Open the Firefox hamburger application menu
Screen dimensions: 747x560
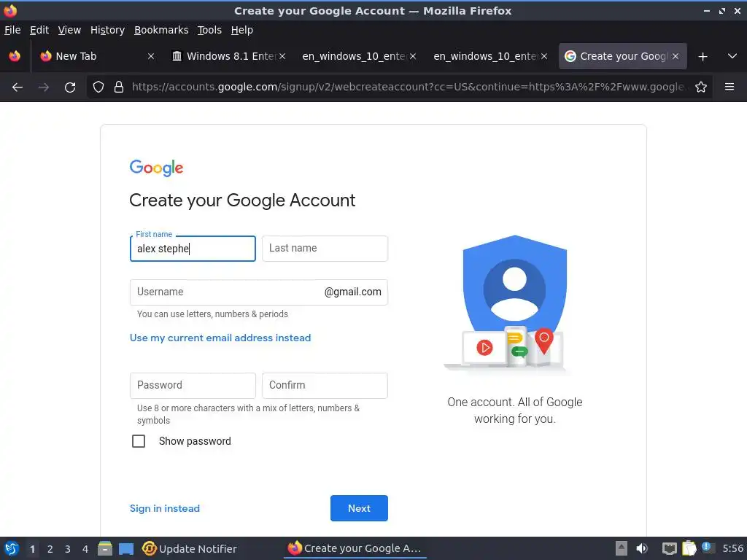click(729, 87)
